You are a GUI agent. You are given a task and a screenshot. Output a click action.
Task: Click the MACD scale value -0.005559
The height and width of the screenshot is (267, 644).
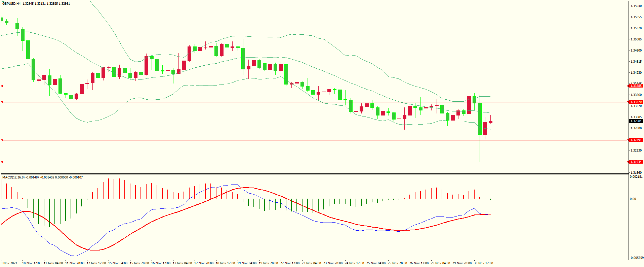click(636, 258)
